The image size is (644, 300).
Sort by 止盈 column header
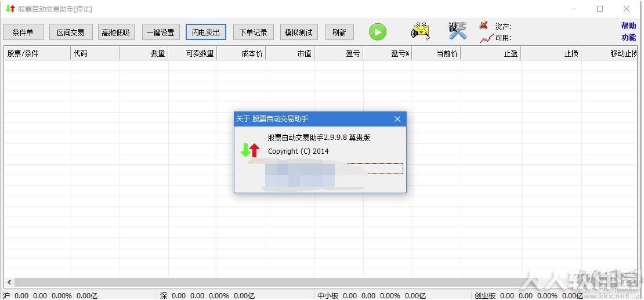tap(491, 53)
